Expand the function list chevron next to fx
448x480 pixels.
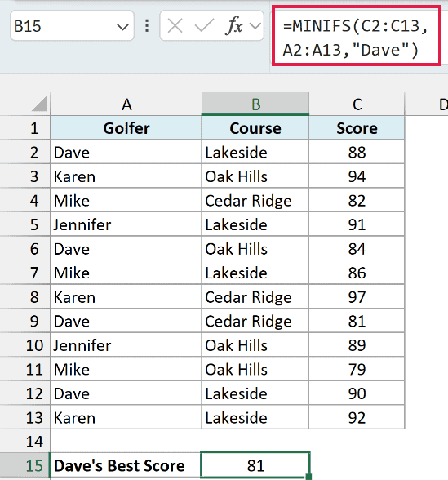(255, 26)
